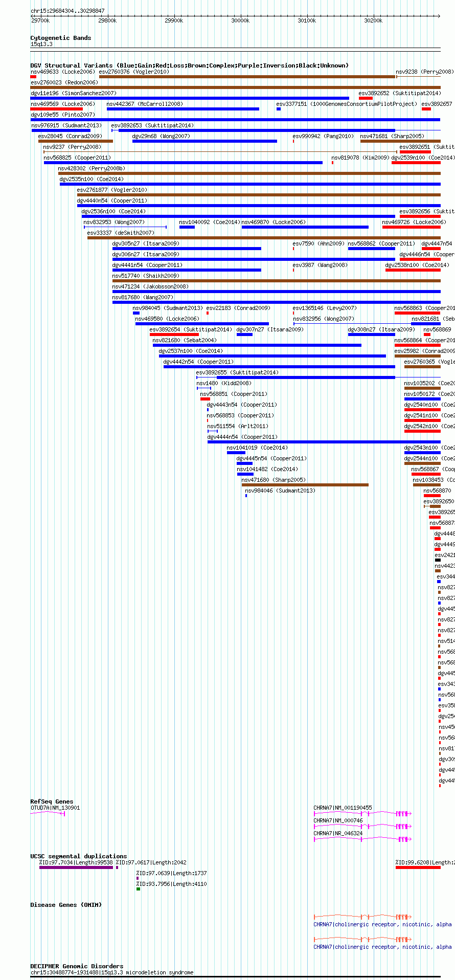The image size is (455, 980).
Task: Open the RefSeq Genes track title
Action: coord(52,801)
